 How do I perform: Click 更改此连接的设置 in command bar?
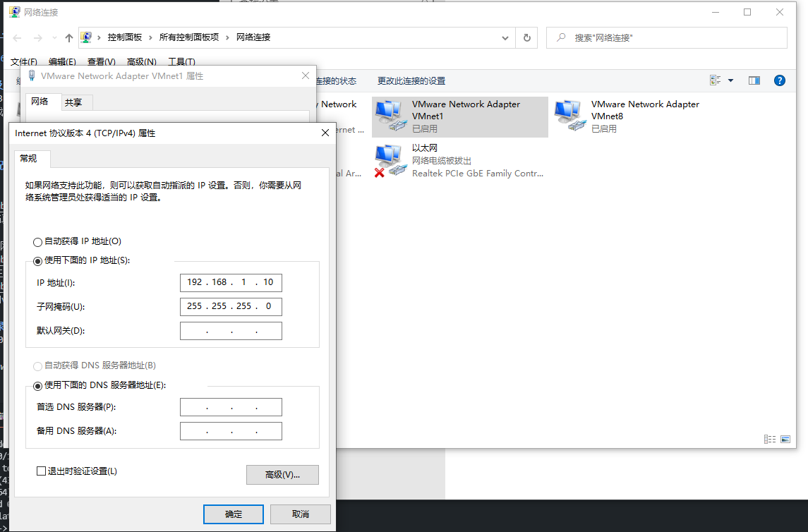411,81
